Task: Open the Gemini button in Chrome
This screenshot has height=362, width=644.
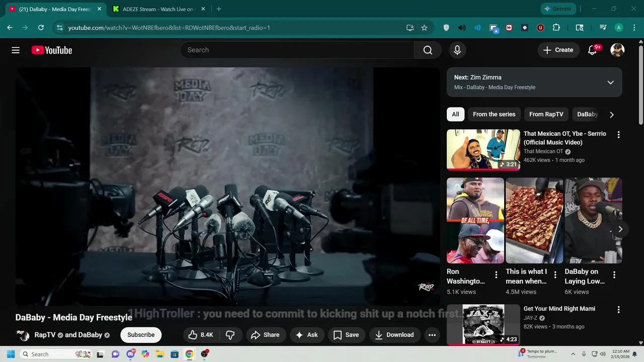Action: (x=558, y=9)
